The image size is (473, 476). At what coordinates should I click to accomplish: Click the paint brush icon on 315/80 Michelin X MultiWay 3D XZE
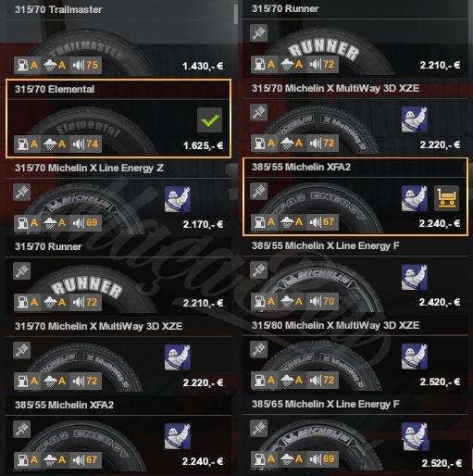point(259,349)
